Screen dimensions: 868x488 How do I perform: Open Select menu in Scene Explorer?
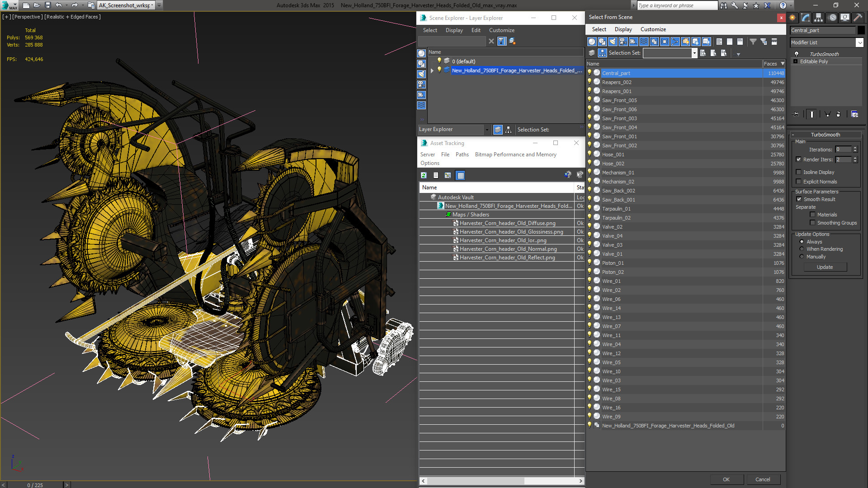coord(430,30)
